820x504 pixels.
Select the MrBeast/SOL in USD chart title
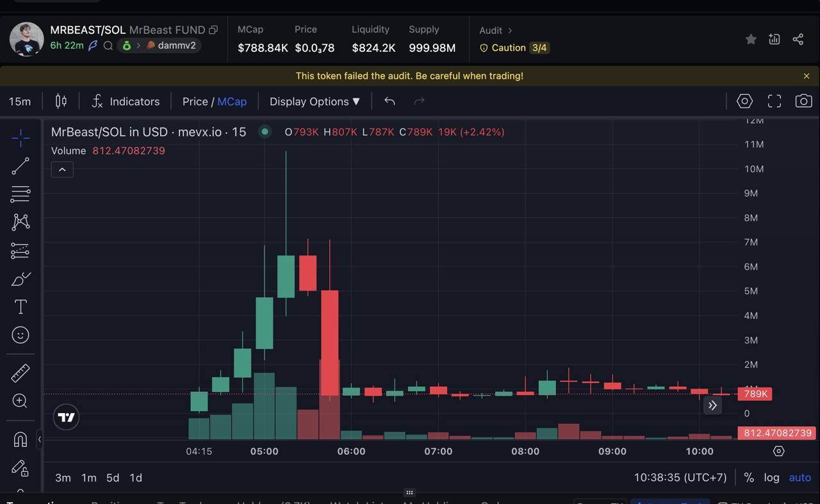[x=149, y=132]
